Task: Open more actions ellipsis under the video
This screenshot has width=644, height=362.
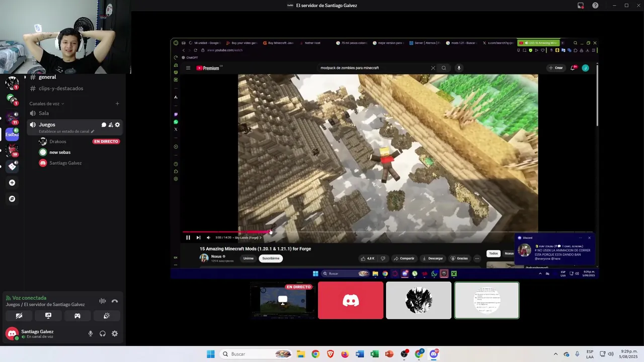Action: coord(477,258)
